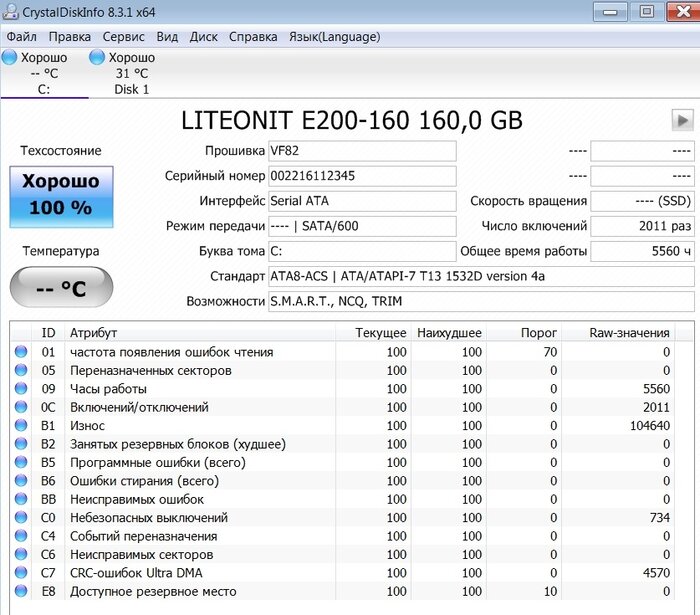Click the CrystalDiskInfo title bar icon
700x615 pixels.
pos(11,12)
